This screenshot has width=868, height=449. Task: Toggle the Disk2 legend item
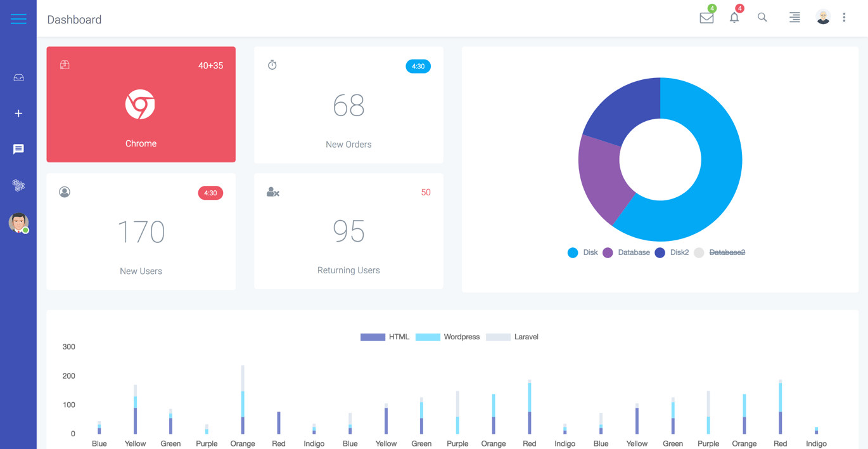672,252
